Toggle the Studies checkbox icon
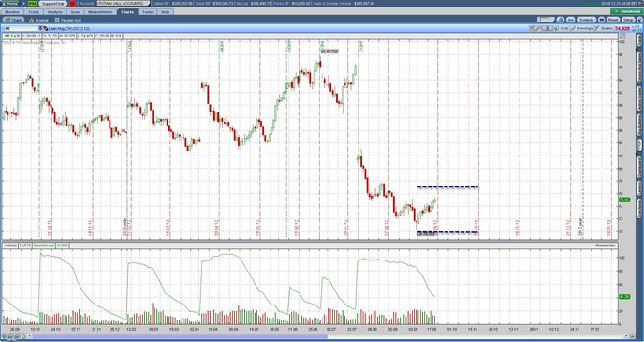Image resolution: width=644 pixels, height=342 pixels. coord(597,28)
